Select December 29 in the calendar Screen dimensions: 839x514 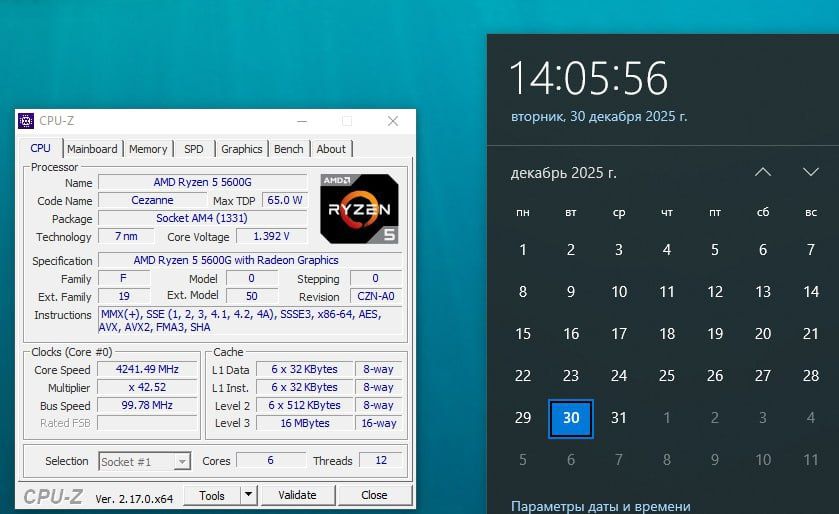tap(523, 418)
